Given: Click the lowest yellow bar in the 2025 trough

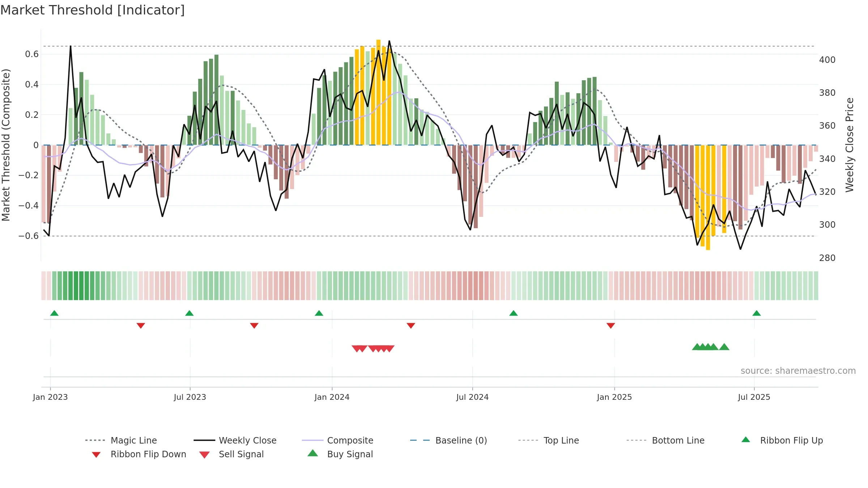Looking at the screenshot, I should pyautogui.click(x=708, y=198).
